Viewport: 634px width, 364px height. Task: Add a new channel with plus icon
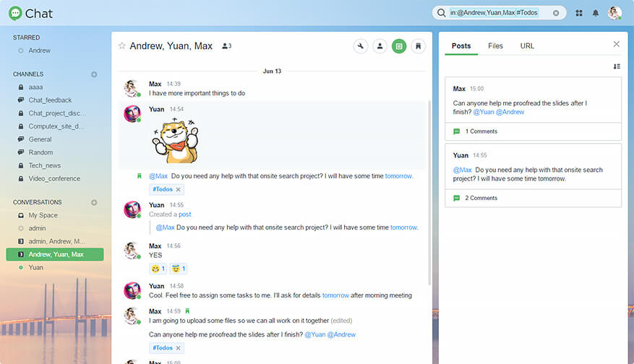click(94, 74)
